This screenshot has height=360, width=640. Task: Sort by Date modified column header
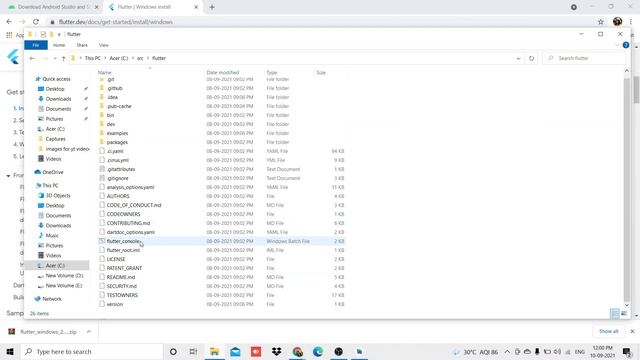[x=222, y=73]
